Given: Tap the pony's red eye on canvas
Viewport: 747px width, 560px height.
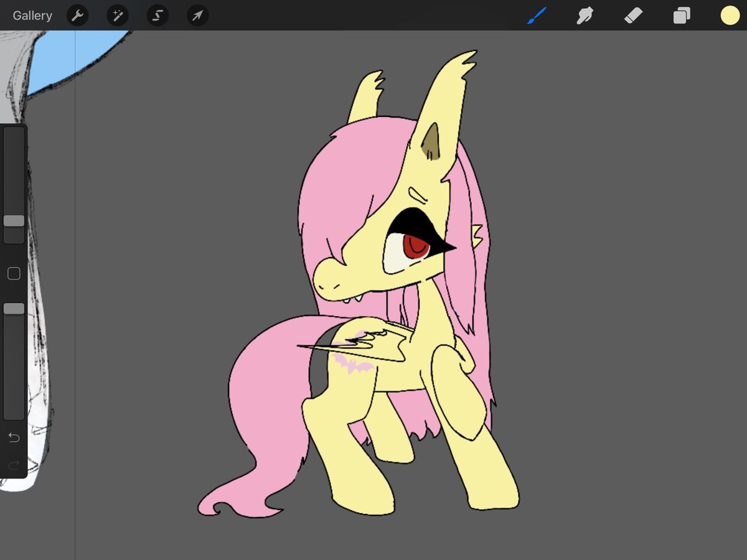Looking at the screenshot, I should pyautogui.click(x=417, y=246).
